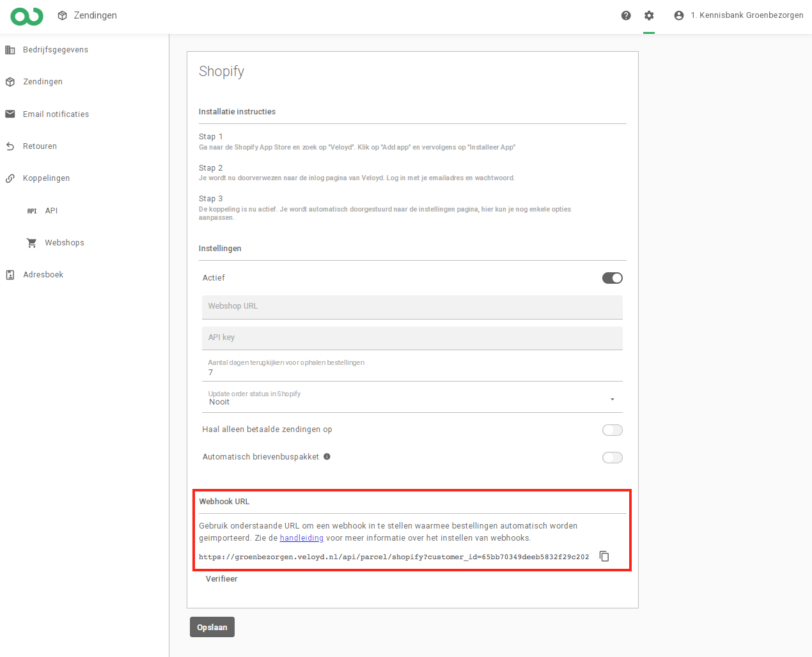Viewport: 812px width, 657px height.
Task: Open the handleiding link
Action: click(x=301, y=538)
